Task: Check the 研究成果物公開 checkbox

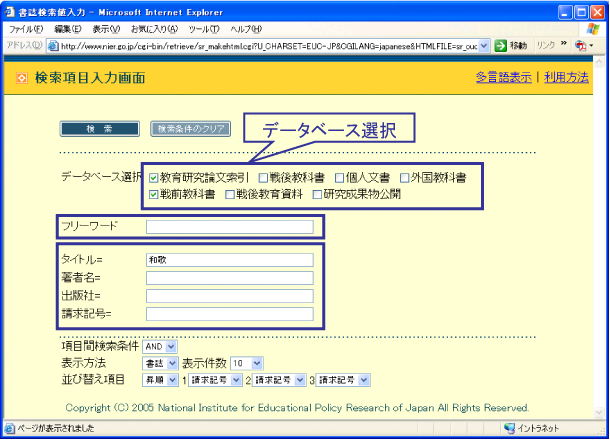Action: [317, 194]
